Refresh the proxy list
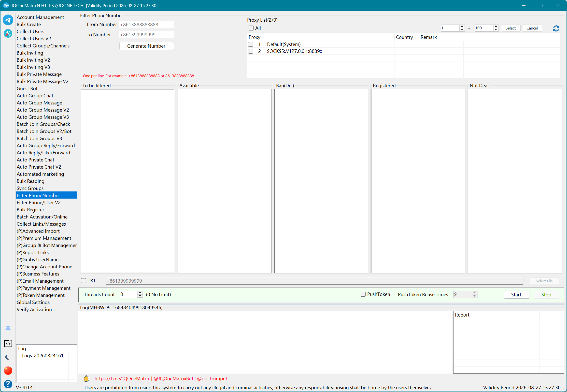 556,29
